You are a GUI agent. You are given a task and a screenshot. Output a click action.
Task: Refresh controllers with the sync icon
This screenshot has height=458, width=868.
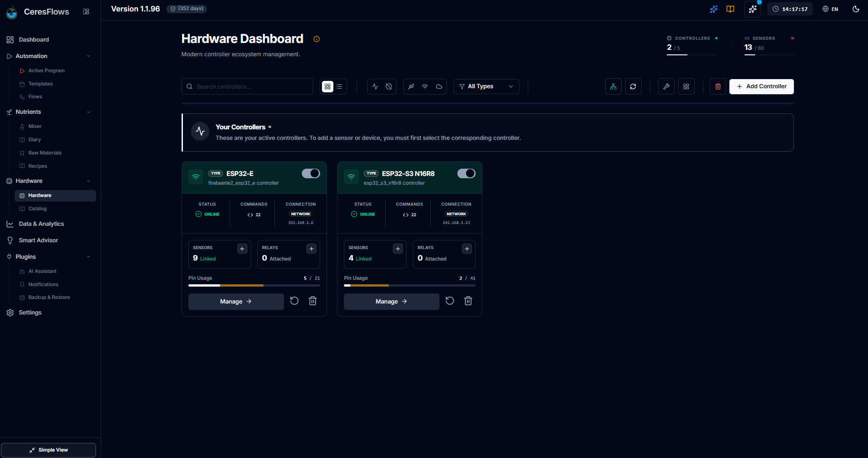(633, 86)
